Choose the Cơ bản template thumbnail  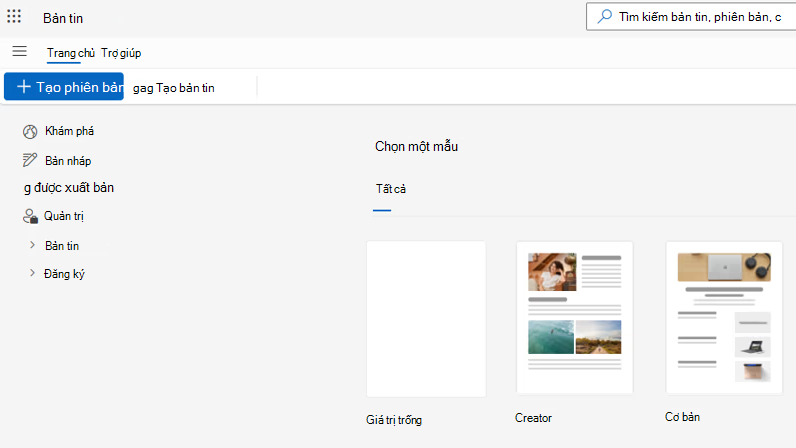tap(724, 317)
